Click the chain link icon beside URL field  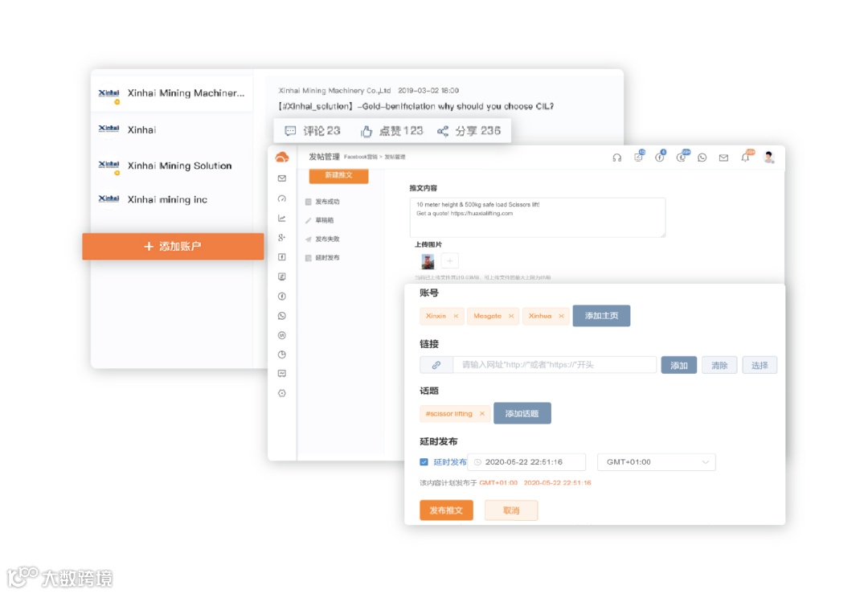(x=436, y=365)
